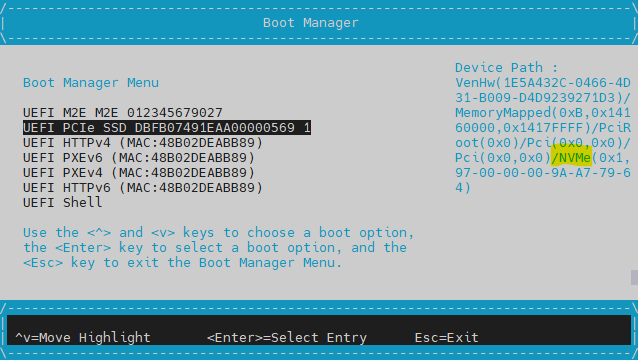Click the <Enter>=Select Entry hint

286,338
